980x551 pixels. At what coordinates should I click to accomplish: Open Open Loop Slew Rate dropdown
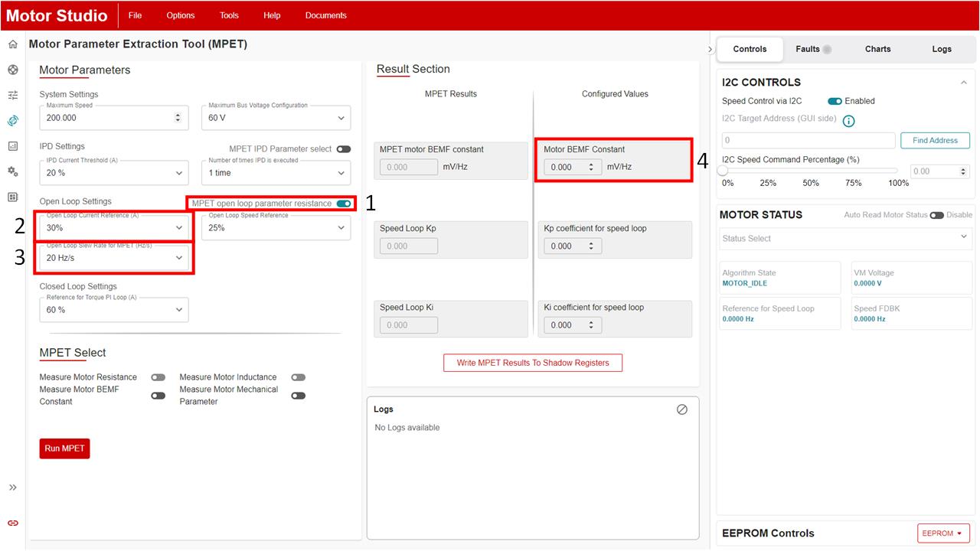coord(114,258)
